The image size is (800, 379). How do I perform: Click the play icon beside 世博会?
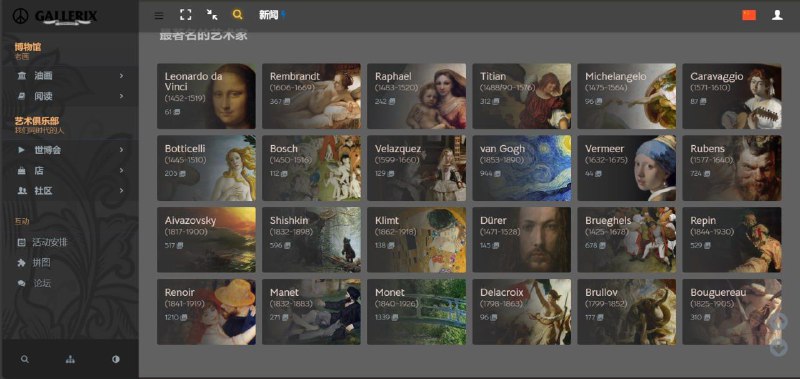click(x=21, y=150)
